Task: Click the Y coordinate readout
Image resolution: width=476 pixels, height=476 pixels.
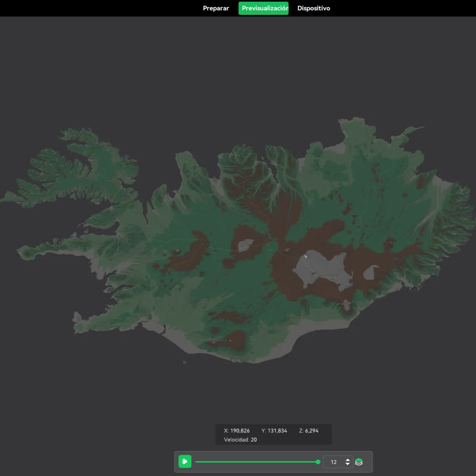Action: [274, 431]
